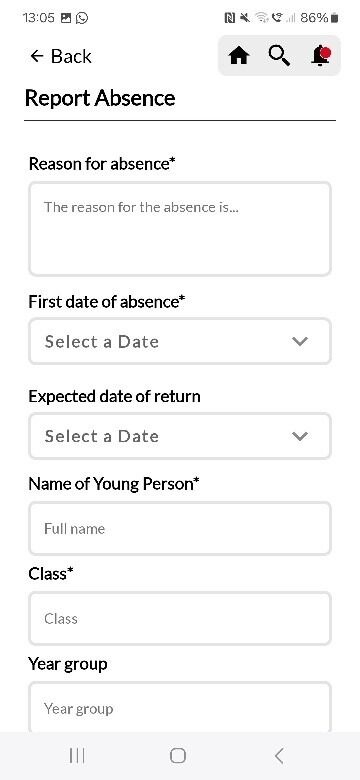Tap the WhatsApp status bar icon

click(82, 18)
